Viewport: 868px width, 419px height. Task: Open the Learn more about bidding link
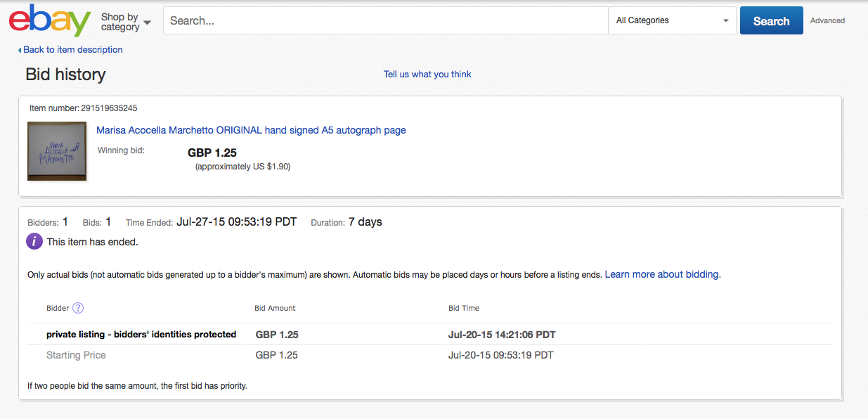point(663,274)
